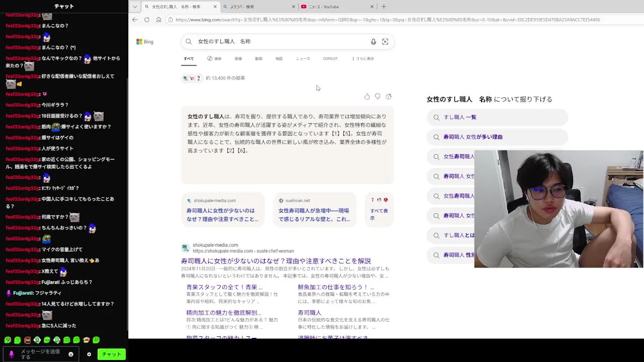This screenshot has width=644, height=362.
Task: Click the URL address bar
Action: [x=387, y=20]
